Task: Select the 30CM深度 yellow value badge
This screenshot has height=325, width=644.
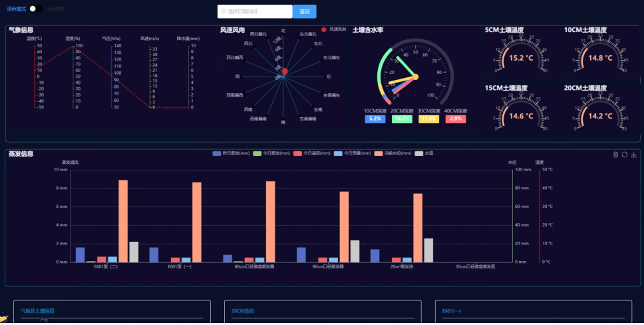Action: click(428, 119)
